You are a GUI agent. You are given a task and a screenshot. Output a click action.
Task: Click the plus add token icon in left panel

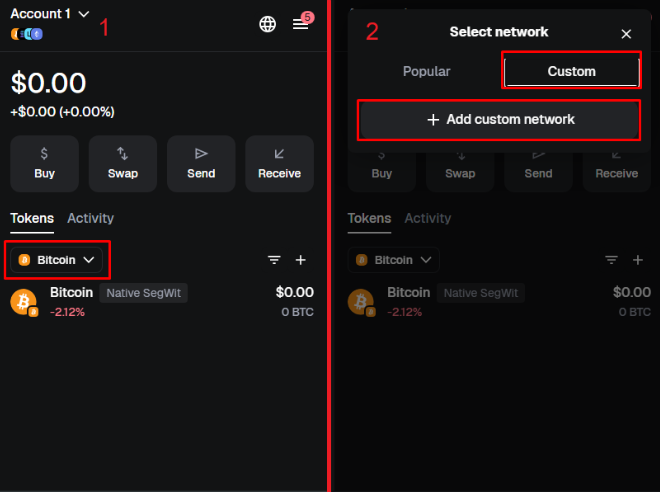pos(301,260)
